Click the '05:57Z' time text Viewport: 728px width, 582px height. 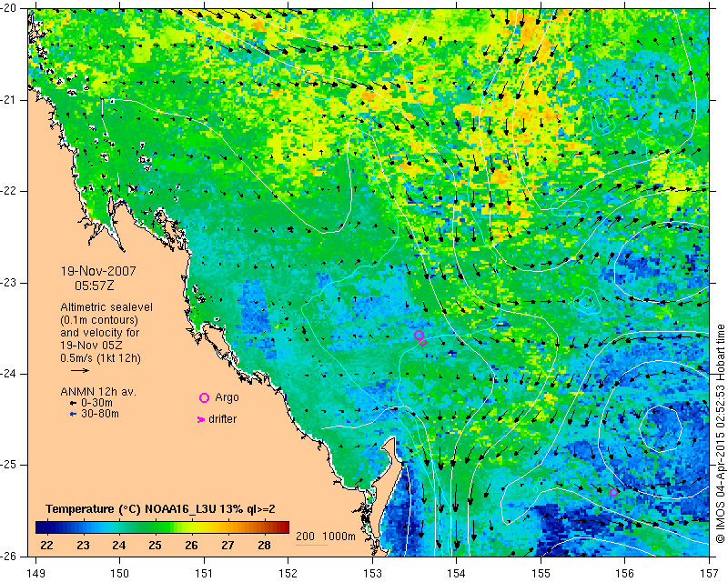95,286
